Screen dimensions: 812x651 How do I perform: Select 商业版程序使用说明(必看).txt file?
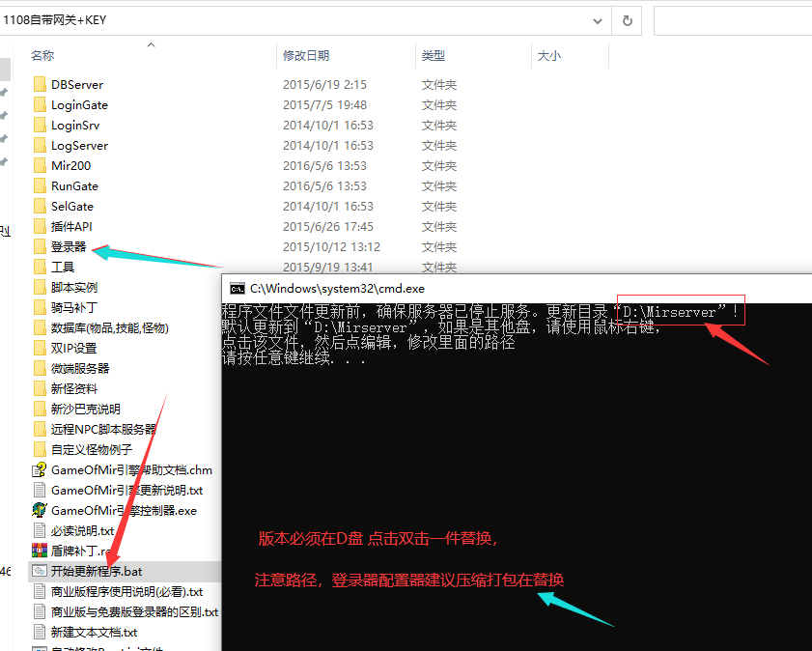(126, 592)
